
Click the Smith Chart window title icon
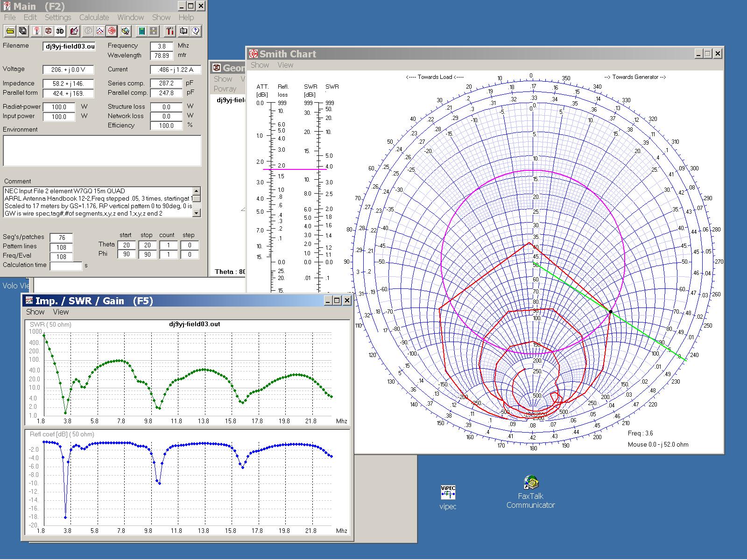click(x=253, y=54)
